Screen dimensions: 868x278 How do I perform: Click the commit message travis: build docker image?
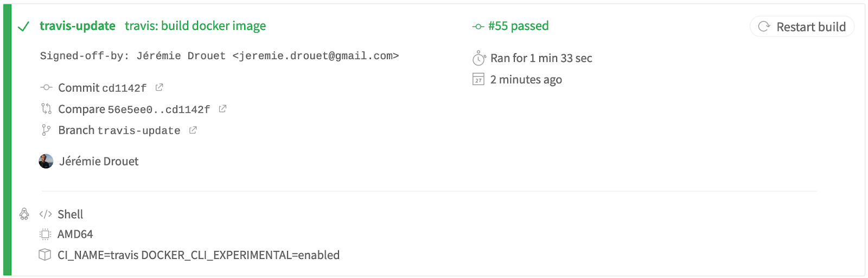195,26
